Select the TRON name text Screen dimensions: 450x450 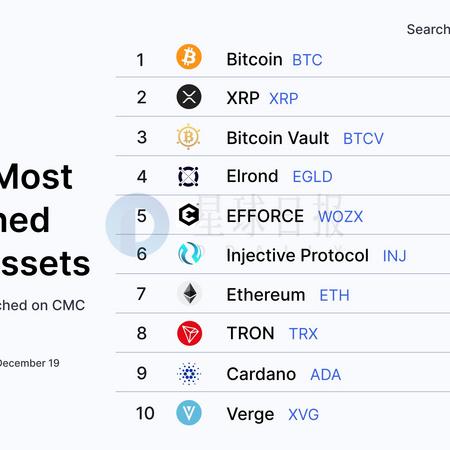point(251,333)
